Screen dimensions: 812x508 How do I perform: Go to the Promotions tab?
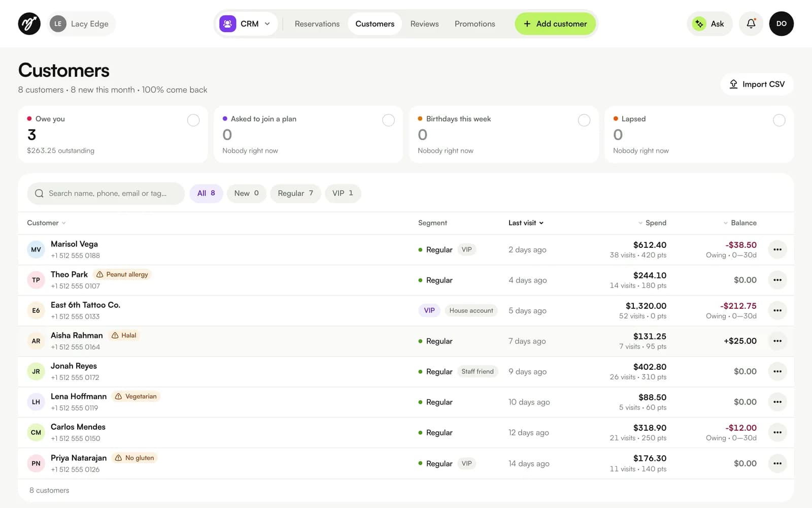pyautogui.click(x=475, y=24)
